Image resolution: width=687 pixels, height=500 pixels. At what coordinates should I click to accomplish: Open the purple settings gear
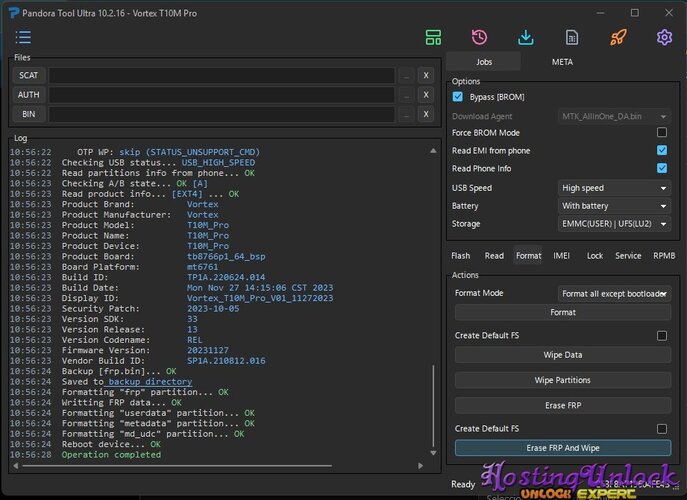pyautogui.click(x=664, y=37)
